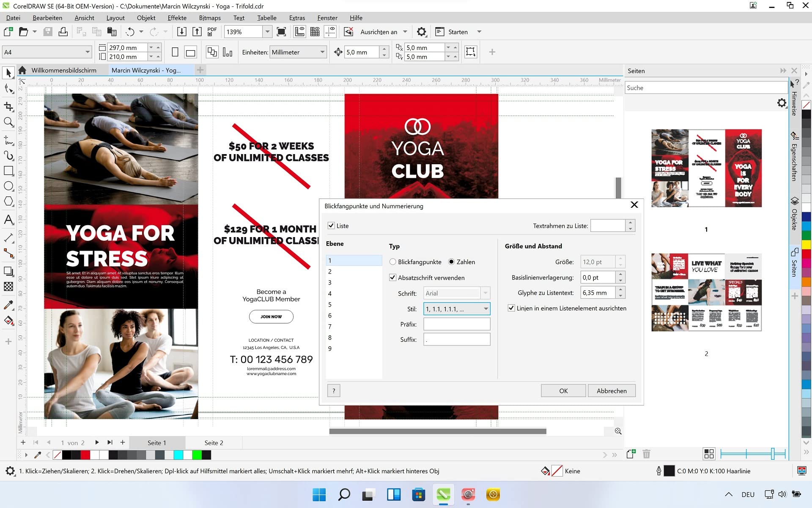Open the Effekte menu
This screenshot has height=508, width=812.
[177, 18]
